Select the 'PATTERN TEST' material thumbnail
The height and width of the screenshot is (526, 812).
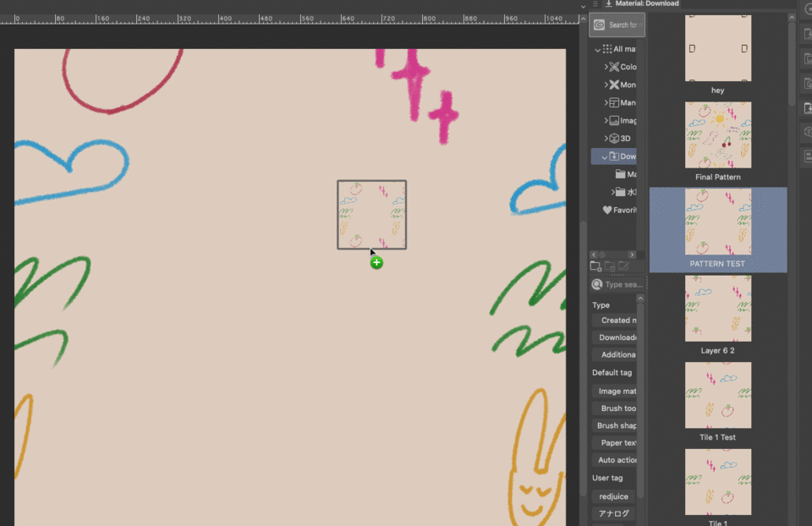tap(718, 222)
